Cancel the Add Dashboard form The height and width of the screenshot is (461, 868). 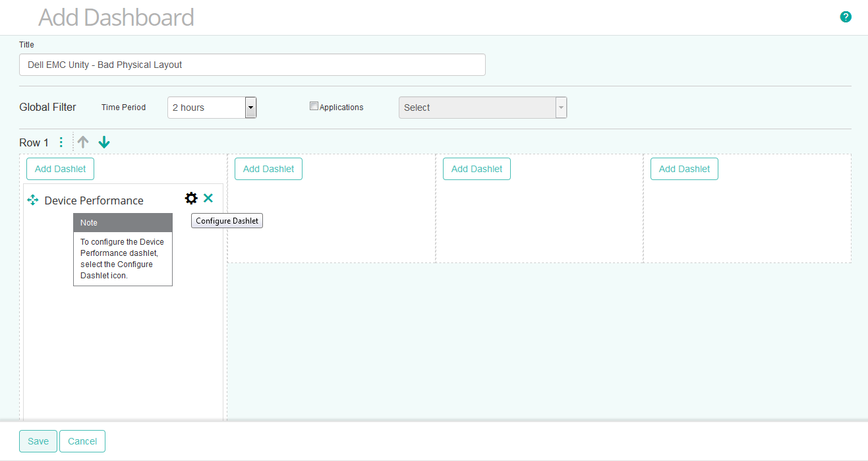[x=82, y=441]
